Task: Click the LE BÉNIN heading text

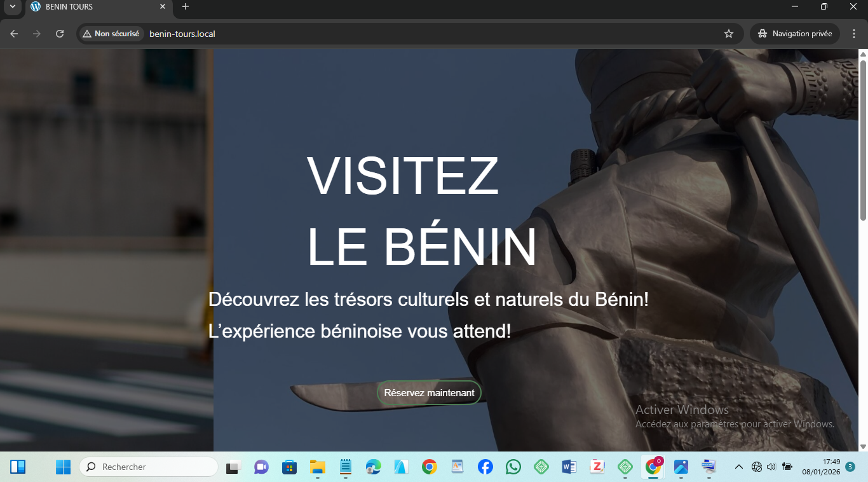Action: [423, 247]
